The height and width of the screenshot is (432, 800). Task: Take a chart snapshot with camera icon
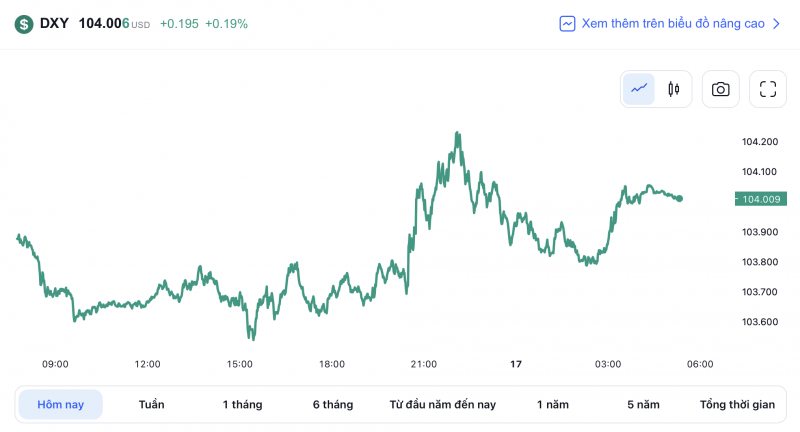click(720, 89)
